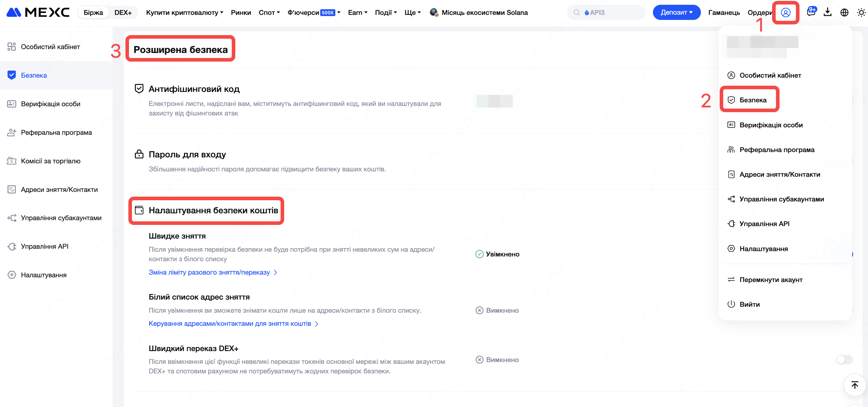868x407 pixels.
Task: Expand the Купити криптовалюту dropdown
Action: coord(185,12)
